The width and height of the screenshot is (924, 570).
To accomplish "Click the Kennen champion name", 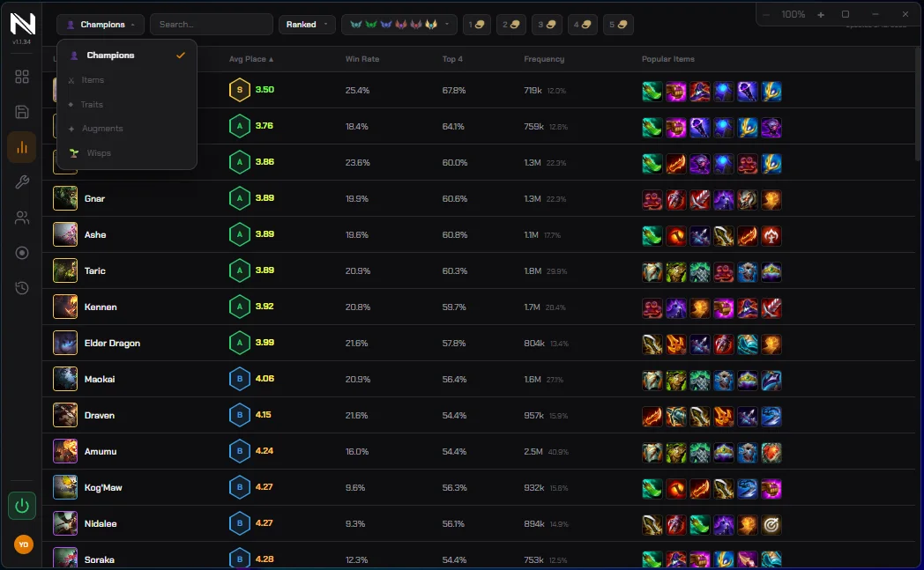I will [101, 307].
